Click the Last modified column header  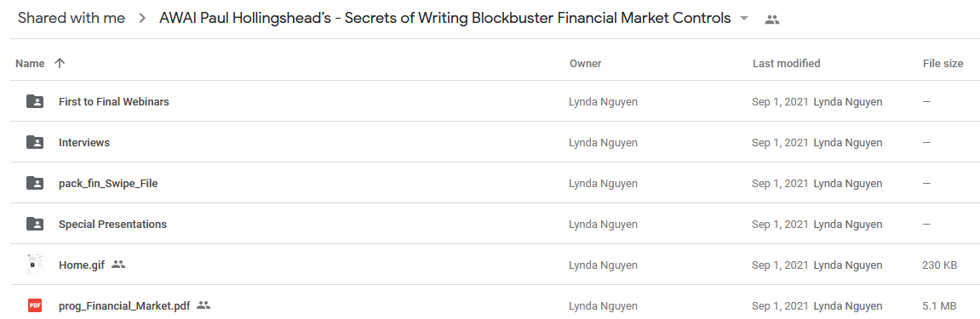(x=786, y=63)
